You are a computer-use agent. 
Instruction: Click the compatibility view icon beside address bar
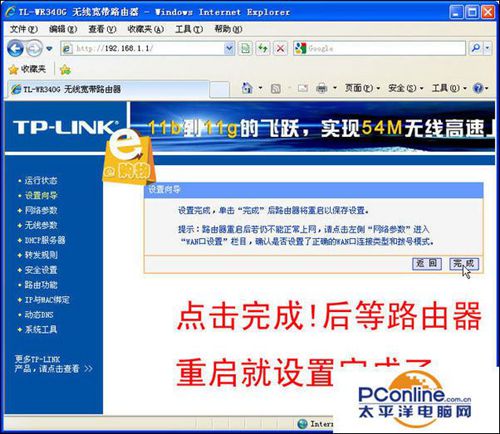[245, 49]
